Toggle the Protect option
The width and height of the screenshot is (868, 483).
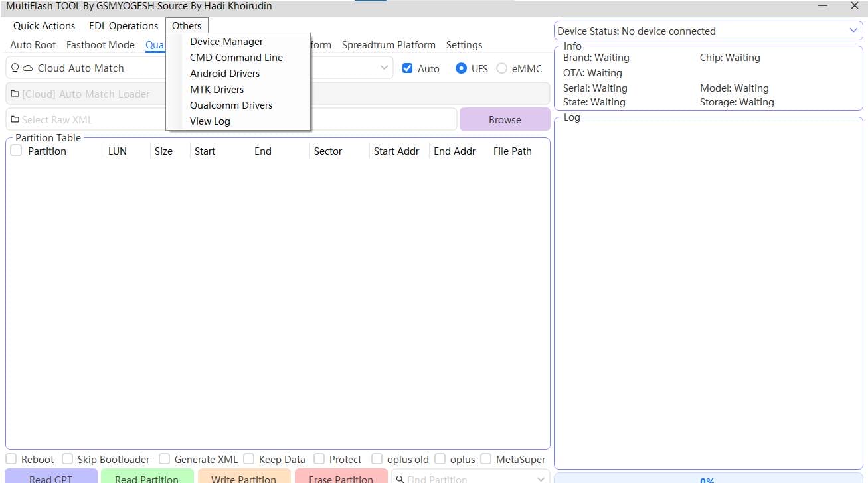(317, 458)
